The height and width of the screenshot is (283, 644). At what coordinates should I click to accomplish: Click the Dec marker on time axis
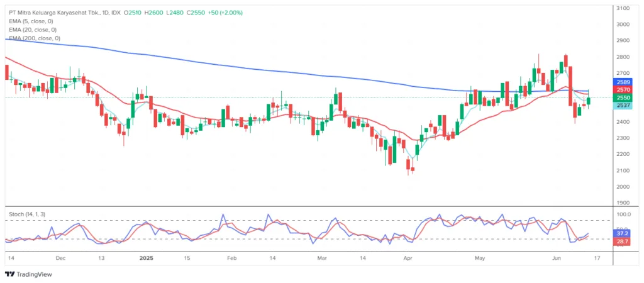(x=60, y=258)
